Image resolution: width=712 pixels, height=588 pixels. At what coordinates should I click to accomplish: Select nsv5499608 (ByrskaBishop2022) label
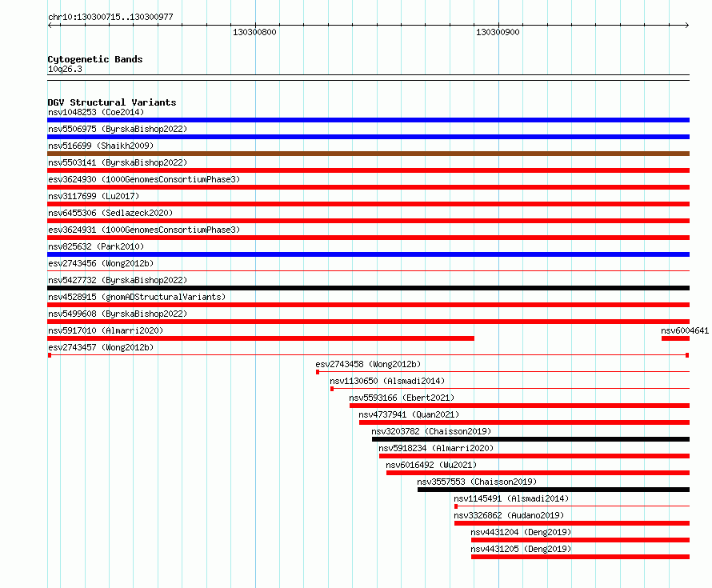(118, 314)
